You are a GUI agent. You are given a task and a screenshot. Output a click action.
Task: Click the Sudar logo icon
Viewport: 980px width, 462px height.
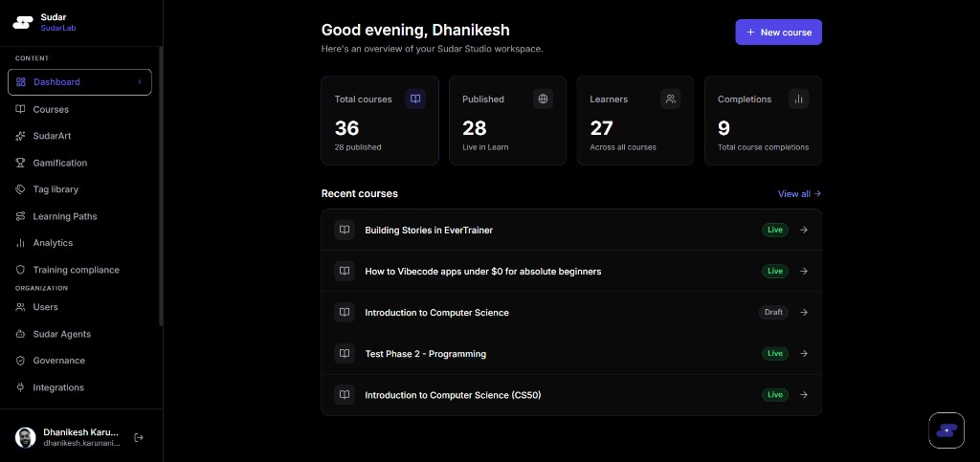coord(23,22)
